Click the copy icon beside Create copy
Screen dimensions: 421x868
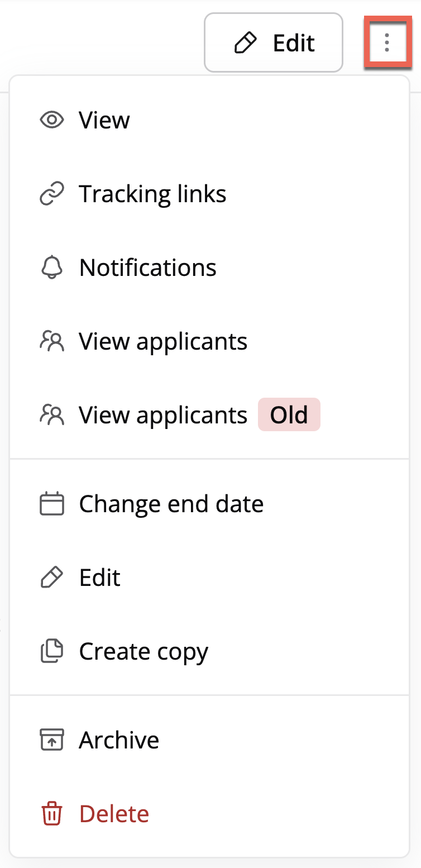(x=52, y=651)
